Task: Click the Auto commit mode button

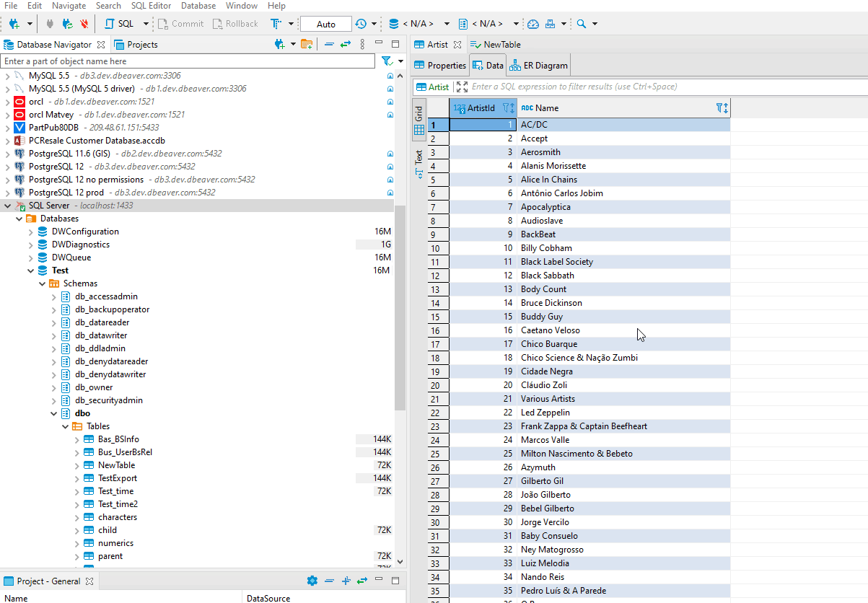Action: [325, 23]
